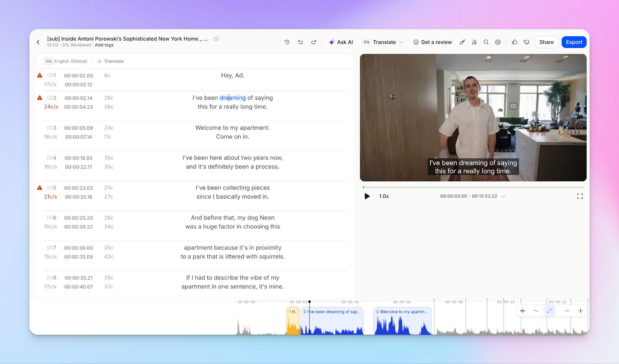Image resolution: width=619 pixels, height=364 pixels.
Task: Click the thumbs up icon
Action: pos(515,42)
